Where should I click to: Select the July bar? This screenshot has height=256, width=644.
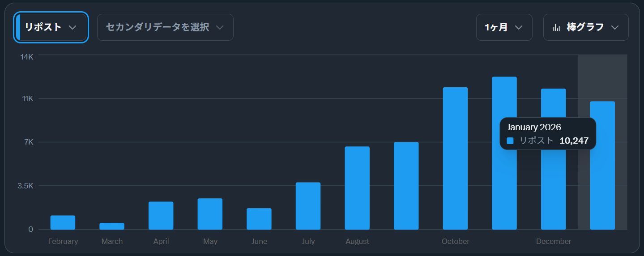click(x=308, y=206)
